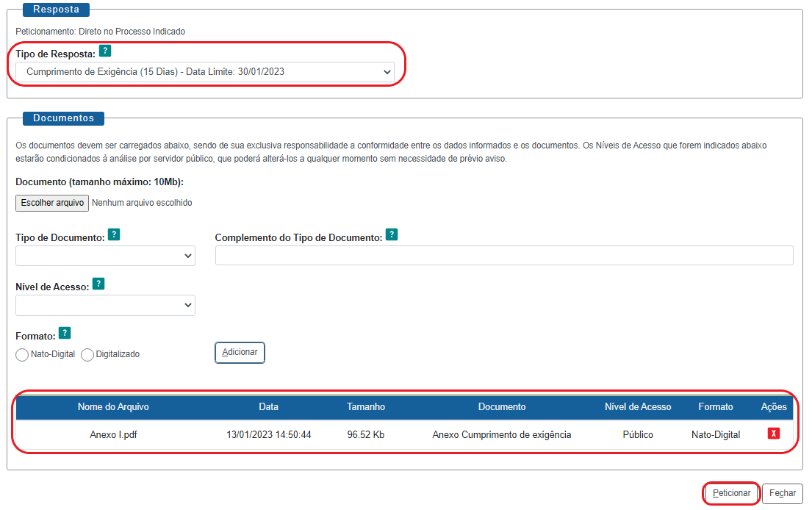Image resolution: width=812 pixels, height=510 pixels.
Task: Open help for Complemento do Tipo de Documento
Action: pyautogui.click(x=392, y=234)
